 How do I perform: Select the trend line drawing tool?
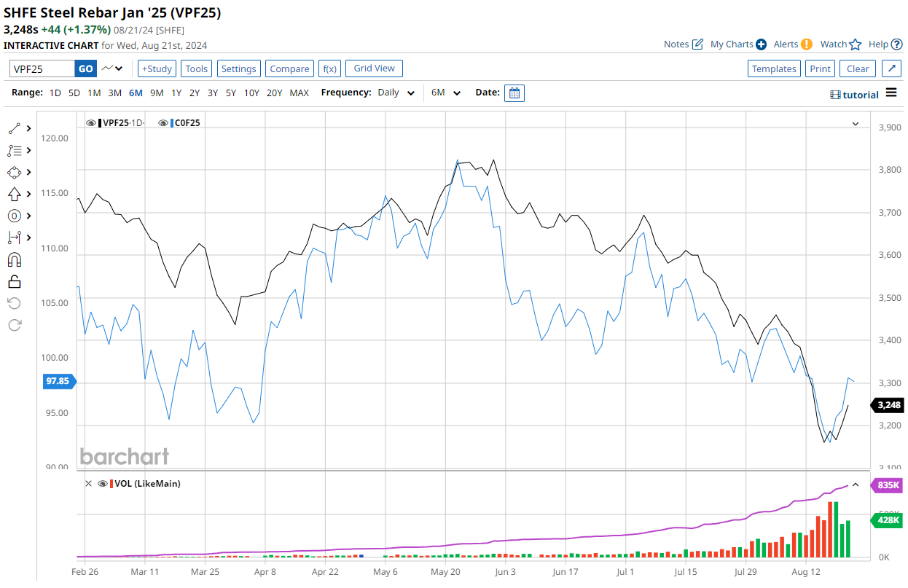pyautogui.click(x=15, y=128)
